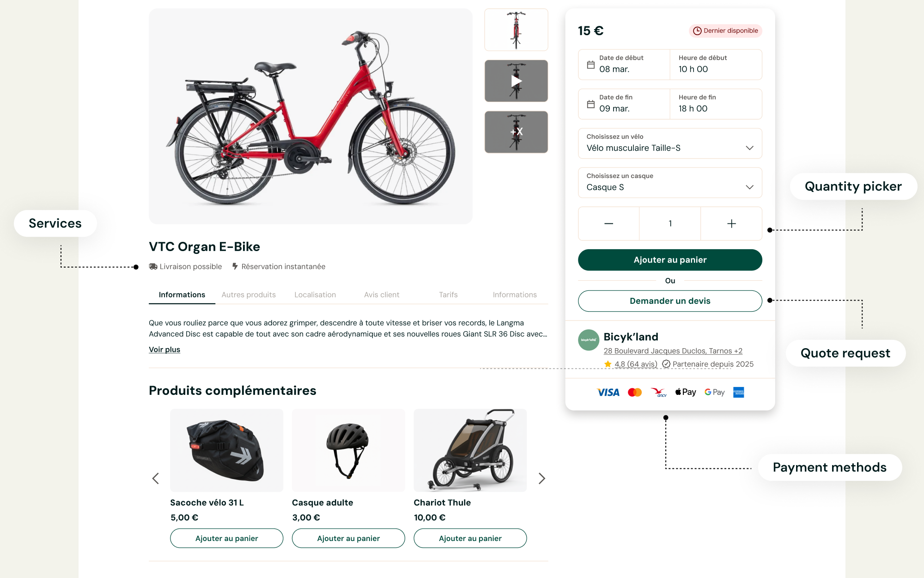The image size is (924, 578).
Task: Add Casque adulte to the cart
Action: pyautogui.click(x=348, y=538)
